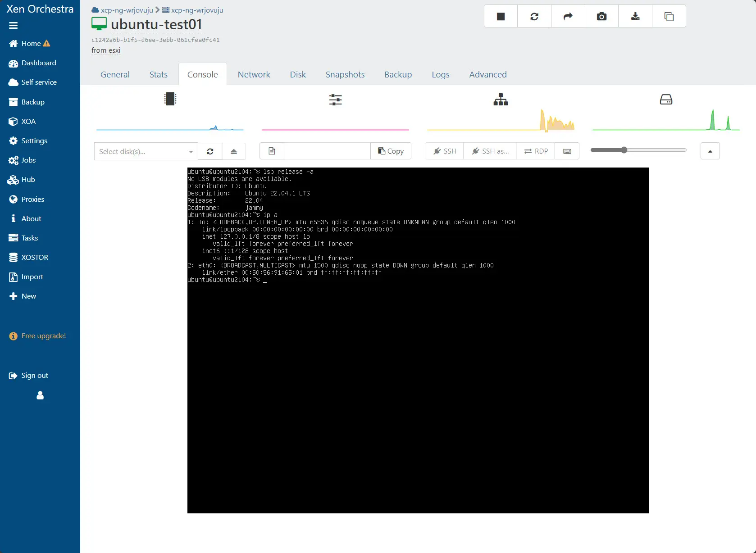Open Dashboard in the sidebar
The height and width of the screenshot is (553, 756).
coord(32,63)
